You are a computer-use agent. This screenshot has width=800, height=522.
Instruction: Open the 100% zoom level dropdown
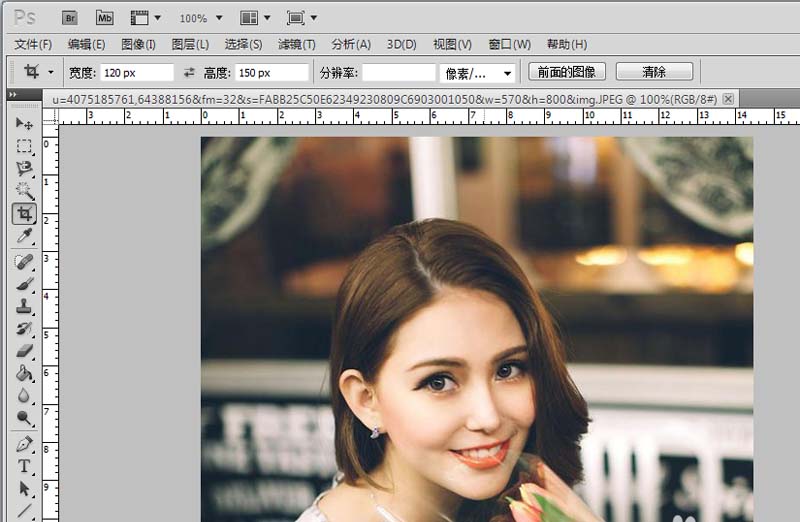click(200, 18)
